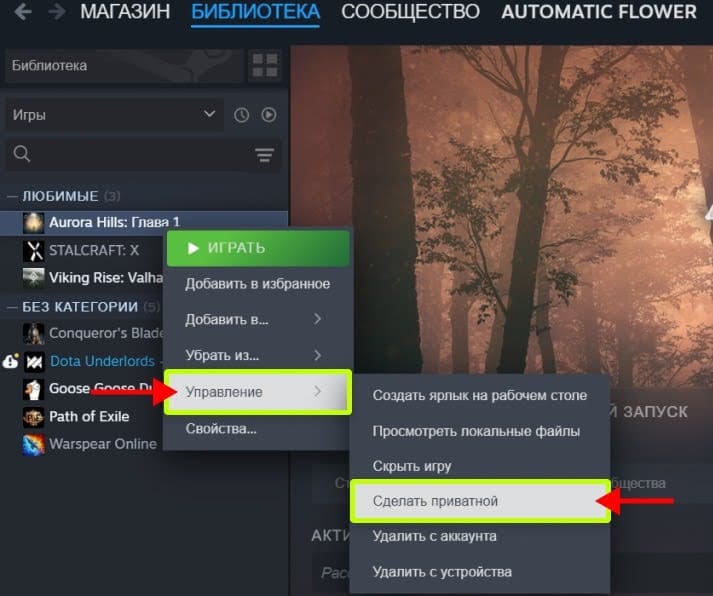The image size is (713, 596).
Task: Choose Сделать приватной
Action: 480,501
